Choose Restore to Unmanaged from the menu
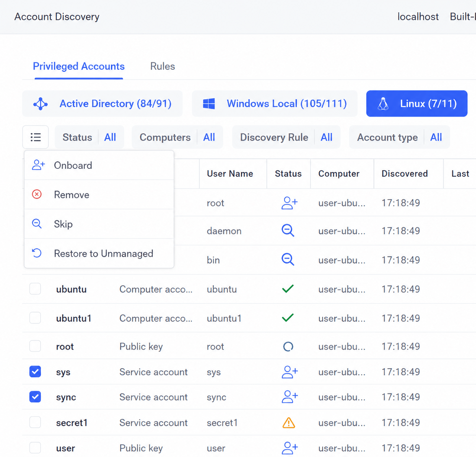The height and width of the screenshot is (457, 476). pos(99,253)
